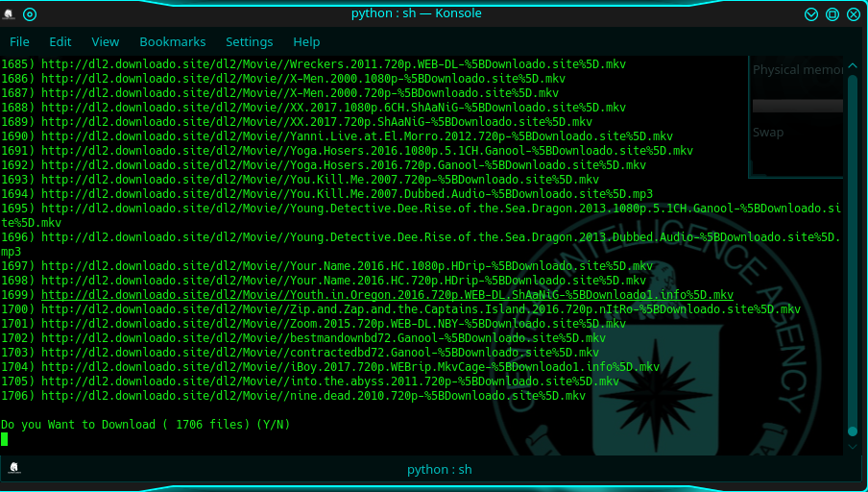Click the iBoy.2017.720p URL on line 1704
868x492 pixels.
coord(350,367)
